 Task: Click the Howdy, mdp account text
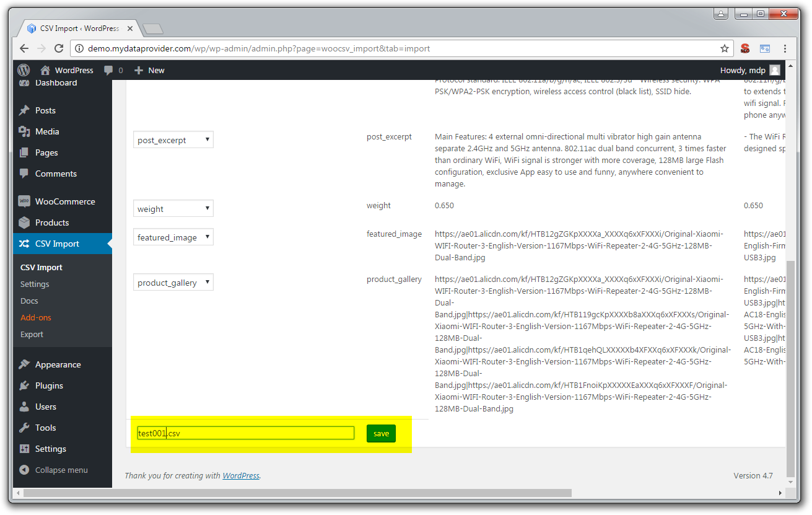pyautogui.click(x=743, y=70)
